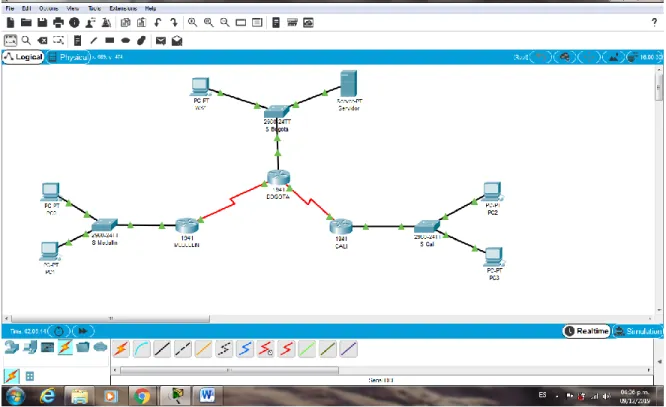Choose the Select tool
Screen dimensions: 666x407
[x=10, y=40]
